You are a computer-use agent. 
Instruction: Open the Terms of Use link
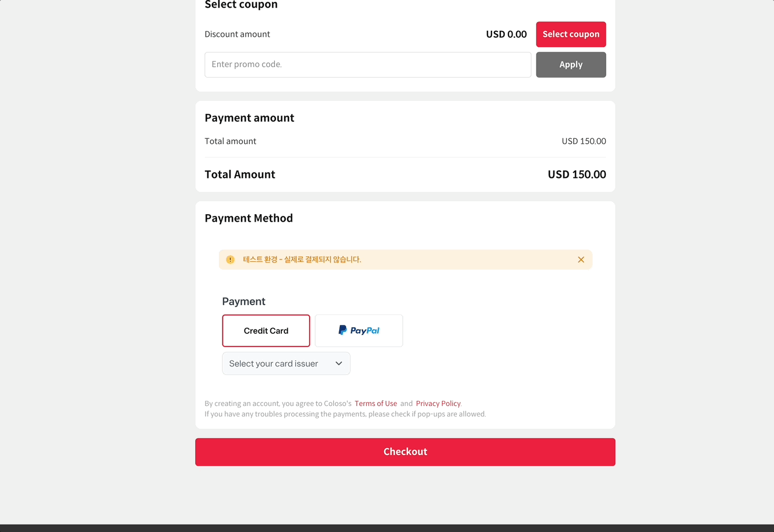(x=376, y=404)
